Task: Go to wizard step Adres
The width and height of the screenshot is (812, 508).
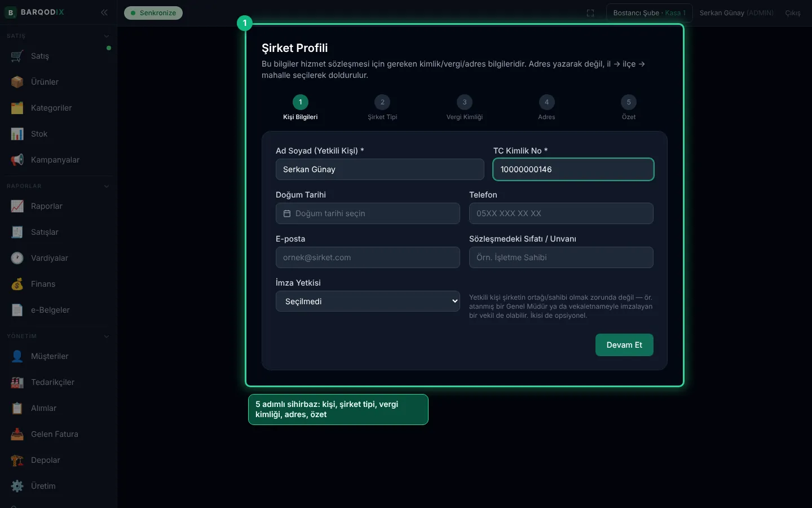Action: (546, 107)
